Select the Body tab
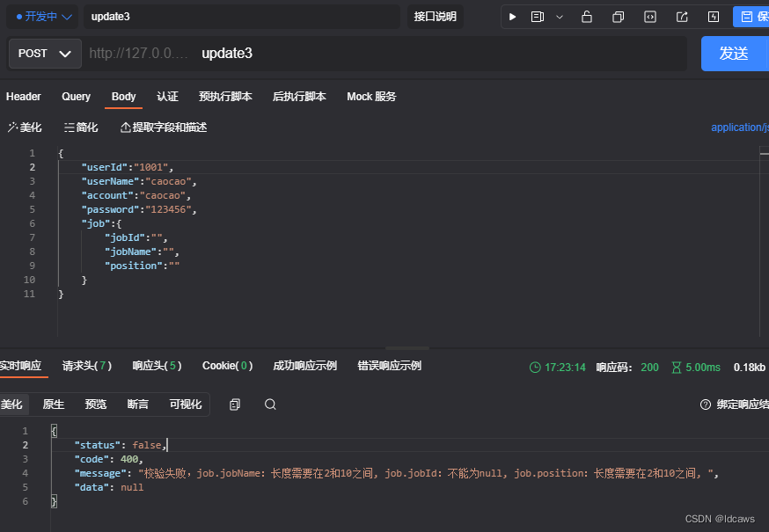 (123, 97)
